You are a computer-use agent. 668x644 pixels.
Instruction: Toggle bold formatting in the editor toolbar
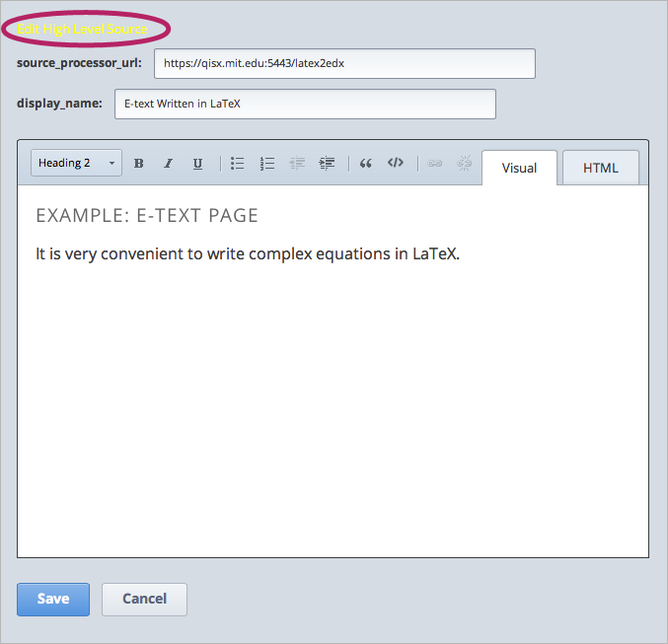tap(138, 164)
